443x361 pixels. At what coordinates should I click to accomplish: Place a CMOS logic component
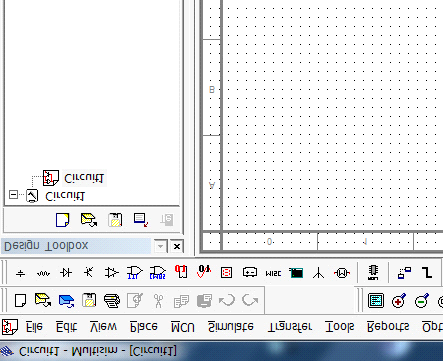point(157,273)
